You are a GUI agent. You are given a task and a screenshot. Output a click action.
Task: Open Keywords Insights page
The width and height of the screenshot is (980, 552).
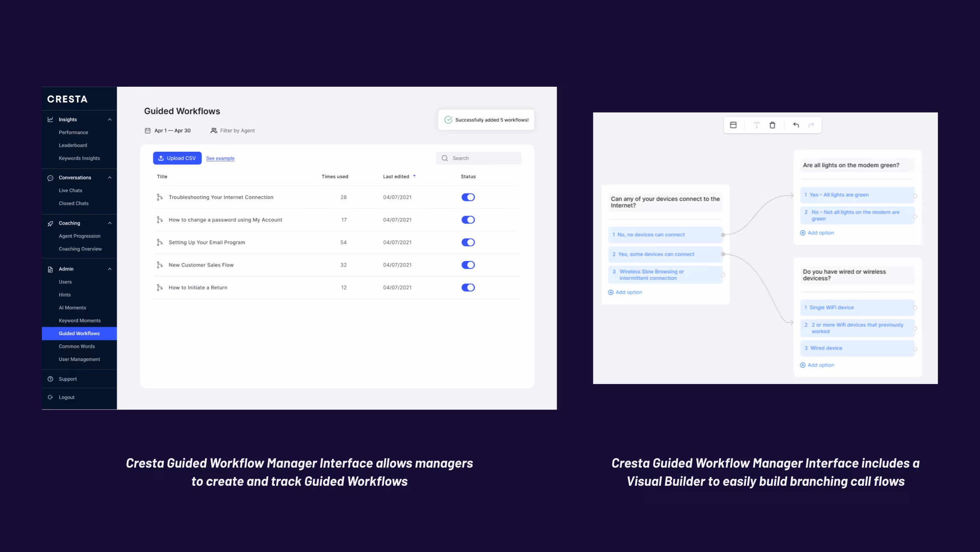coord(79,159)
